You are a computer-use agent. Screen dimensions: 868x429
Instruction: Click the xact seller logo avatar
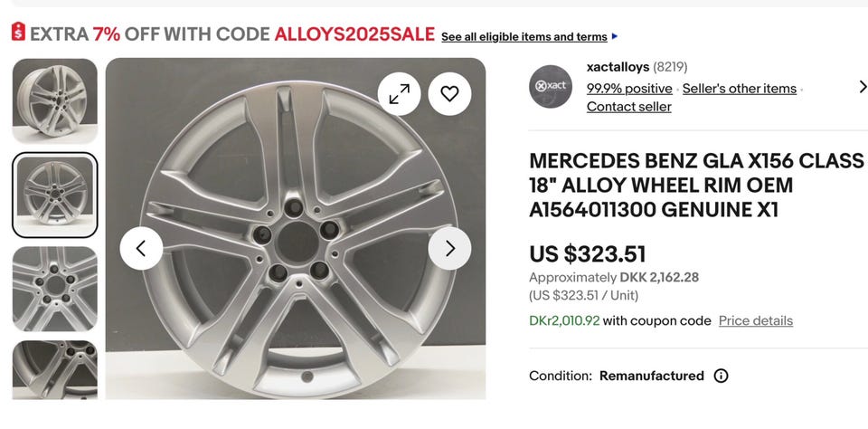[x=551, y=87]
